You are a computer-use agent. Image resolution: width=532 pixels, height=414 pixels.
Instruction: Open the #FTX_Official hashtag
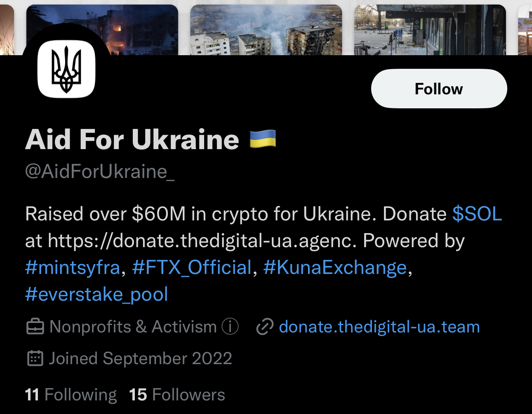(x=191, y=267)
